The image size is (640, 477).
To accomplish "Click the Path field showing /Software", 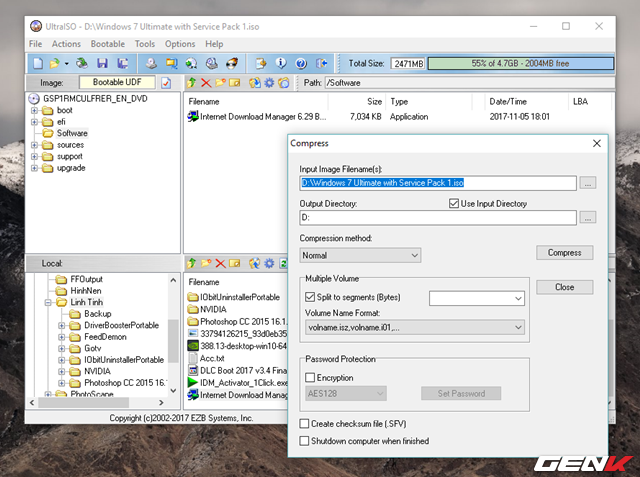I will pos(469,83).
